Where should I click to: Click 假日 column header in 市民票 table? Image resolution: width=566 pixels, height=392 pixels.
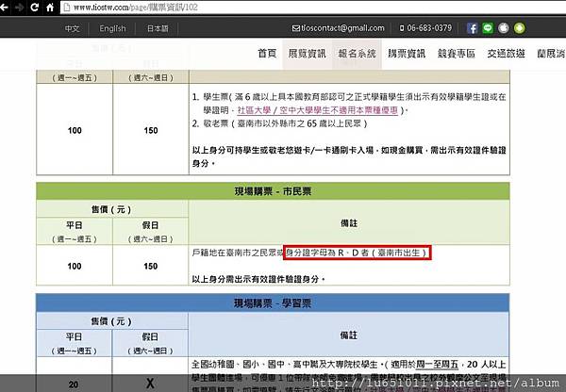click(x=151, y=225)
